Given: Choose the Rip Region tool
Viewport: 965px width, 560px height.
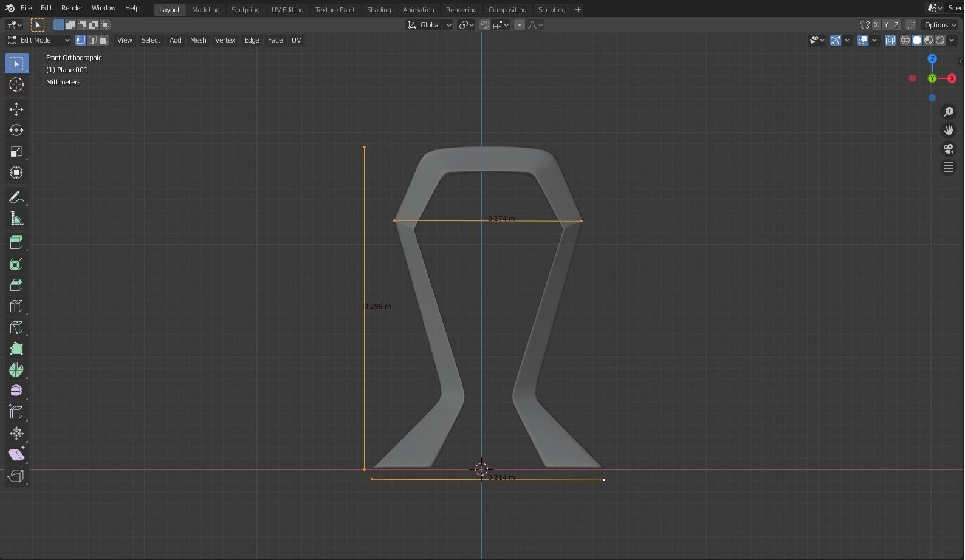Looking at the screenshot, I should click(16, 476).
